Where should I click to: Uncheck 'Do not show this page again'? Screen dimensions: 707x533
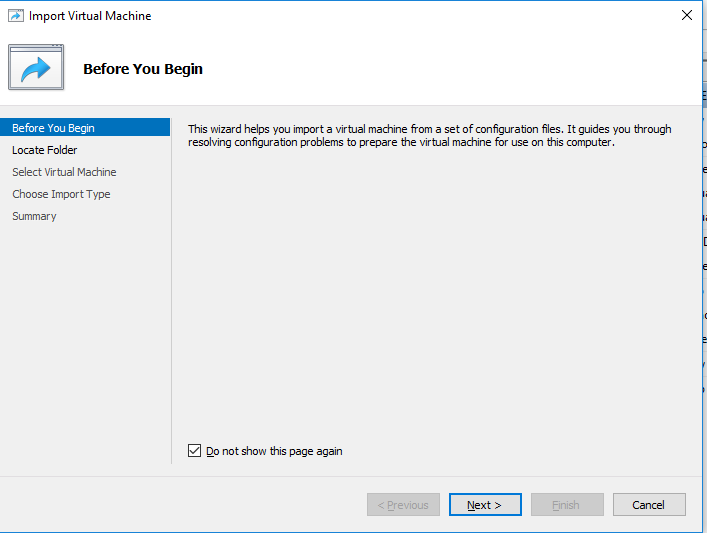(194, 450)
